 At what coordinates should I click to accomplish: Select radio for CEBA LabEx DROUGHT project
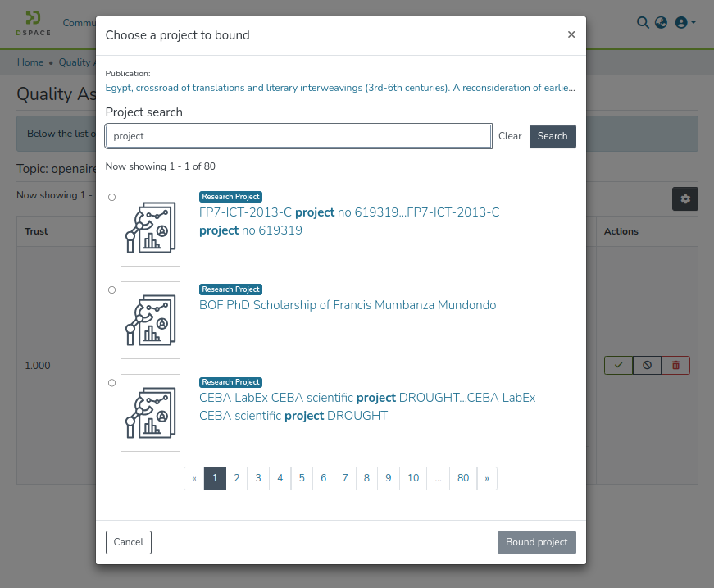click(111, 382)
